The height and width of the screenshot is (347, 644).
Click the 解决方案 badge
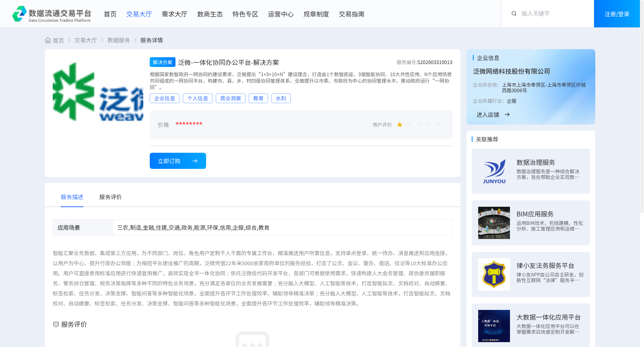pyautogui.click(x=163, y=62)
